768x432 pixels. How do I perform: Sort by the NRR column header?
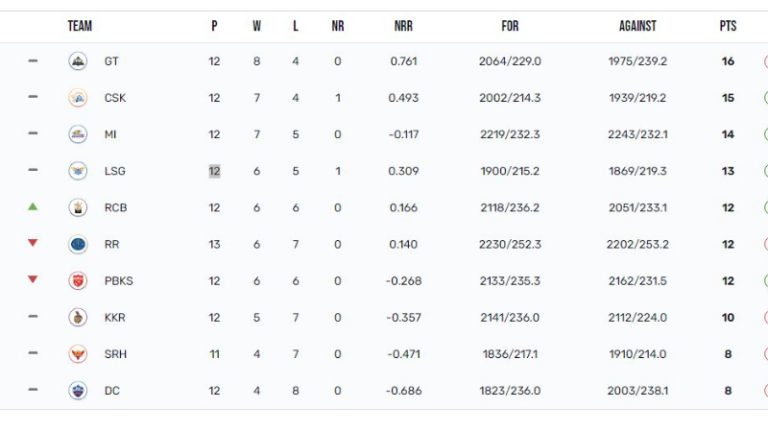point(404,26)
